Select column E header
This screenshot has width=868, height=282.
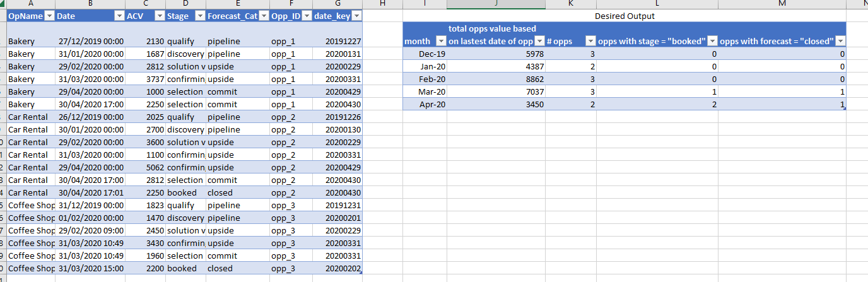(x=238, y=4)
